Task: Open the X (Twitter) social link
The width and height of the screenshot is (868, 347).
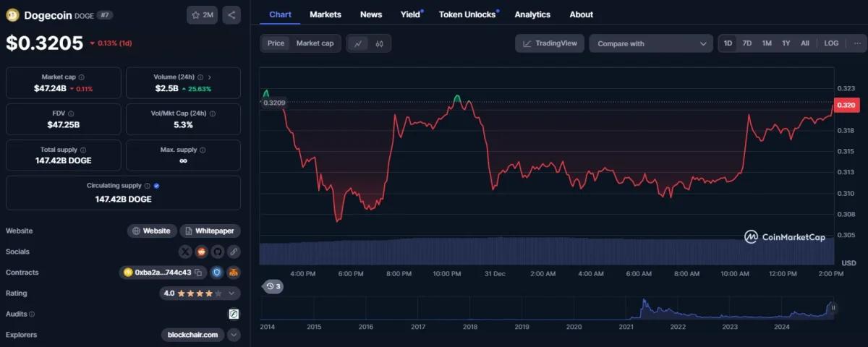Action: pyautogui.click(x=185, y=252)
